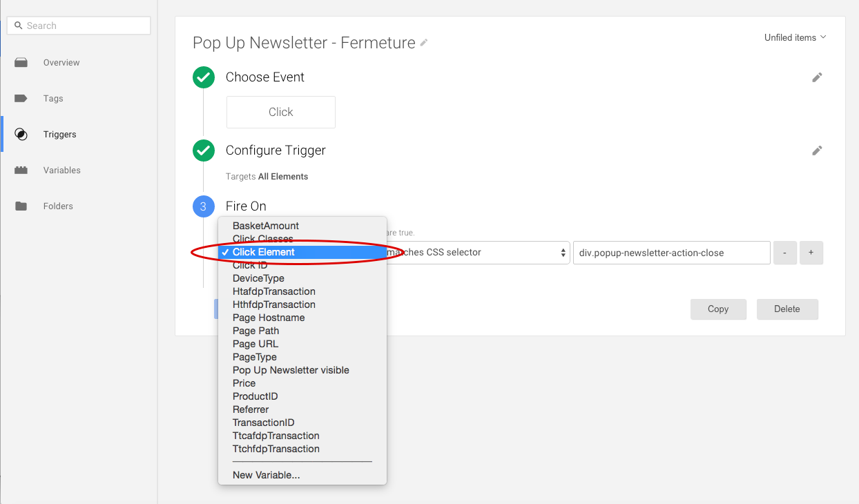Click green checkmark beside Configure Trigger
This screenshot has width=859, height=504.
click(x=204, y=151)
